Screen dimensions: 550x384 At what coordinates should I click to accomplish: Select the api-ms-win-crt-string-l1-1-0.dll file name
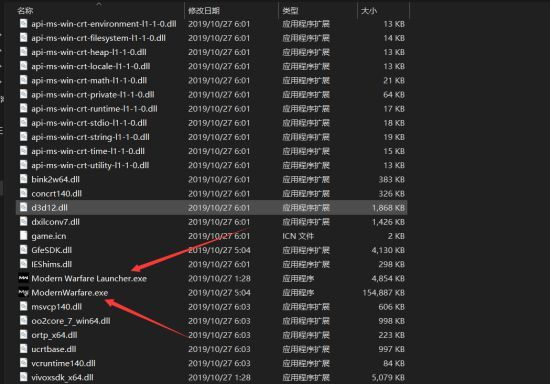pyautogui.click(x=90, y=137)
